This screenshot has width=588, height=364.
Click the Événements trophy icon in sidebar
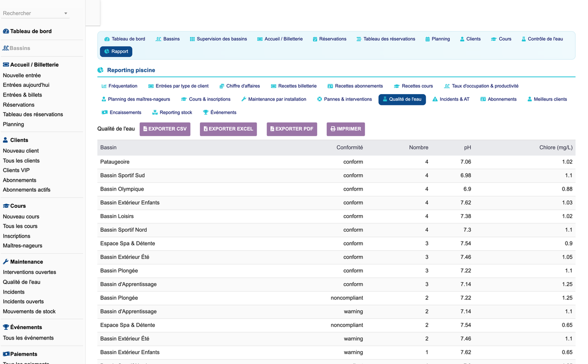(x=6, y=327)
